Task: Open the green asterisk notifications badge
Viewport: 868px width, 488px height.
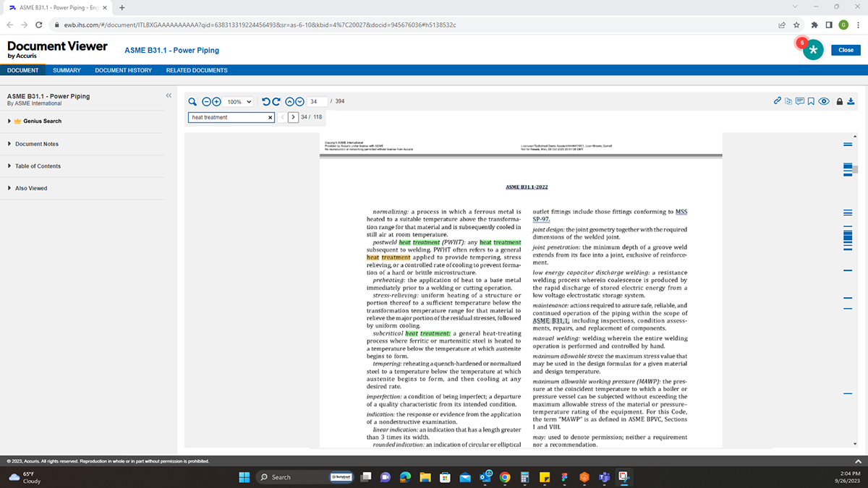Action: [x=813, y=49]
